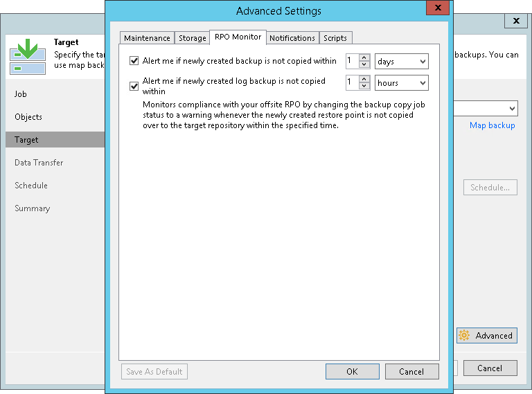Open the days unit dropdown
This screenshot has width=532, height=394.
(x=401, y=62)
